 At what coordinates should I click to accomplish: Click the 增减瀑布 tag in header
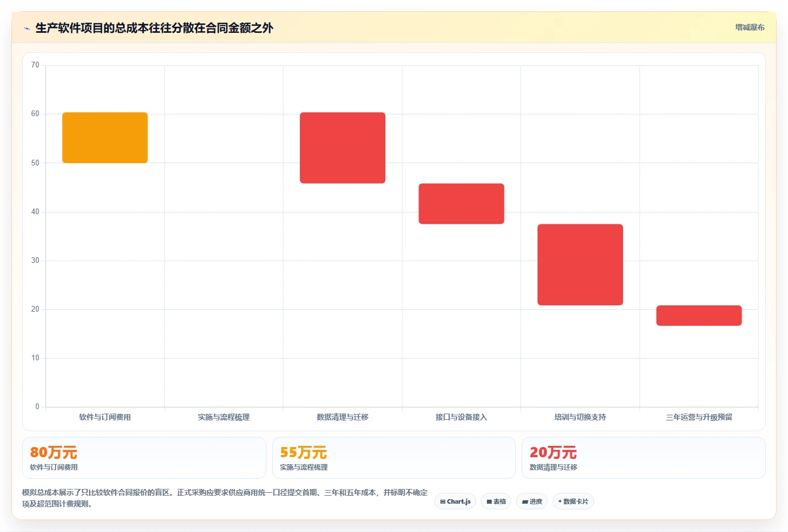coord(749,27)
